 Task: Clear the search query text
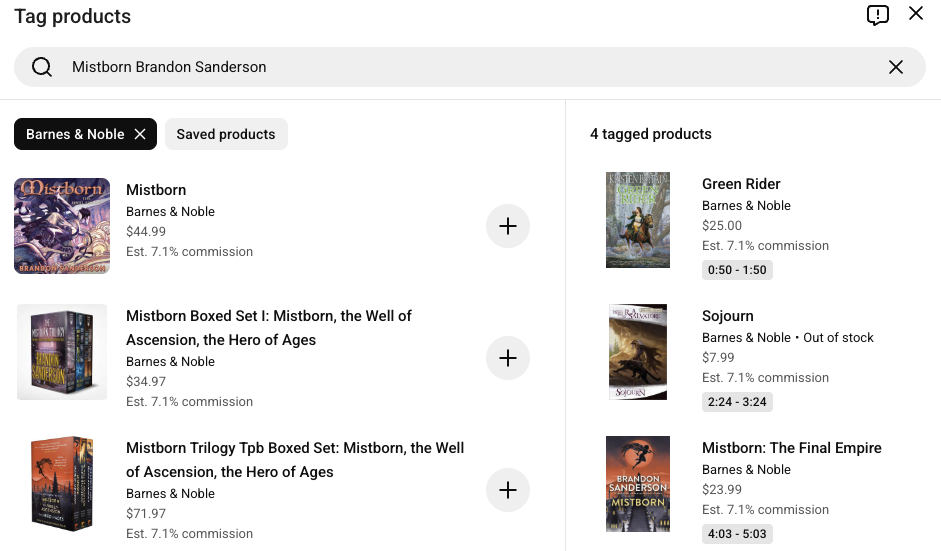[895, 67]
